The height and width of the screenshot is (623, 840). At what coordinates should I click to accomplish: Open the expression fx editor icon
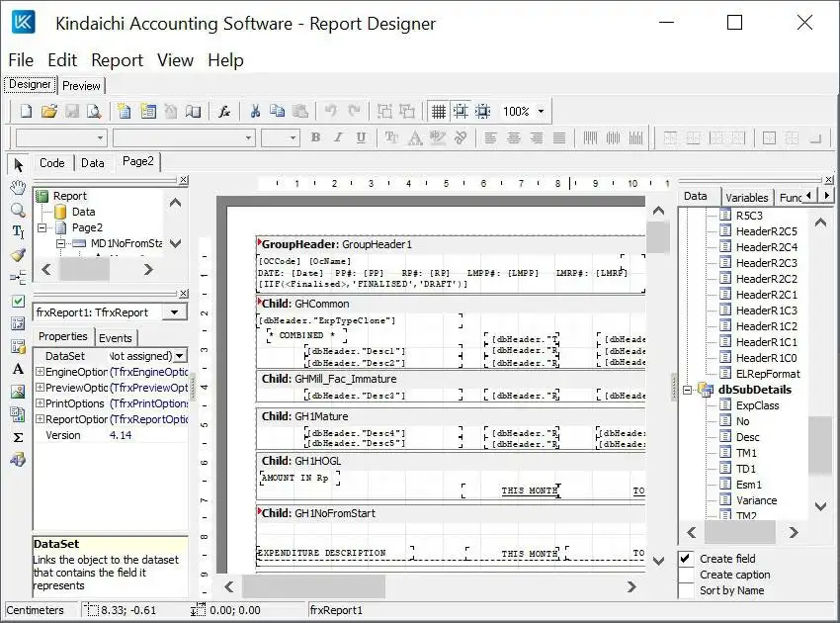pos(224,112)
